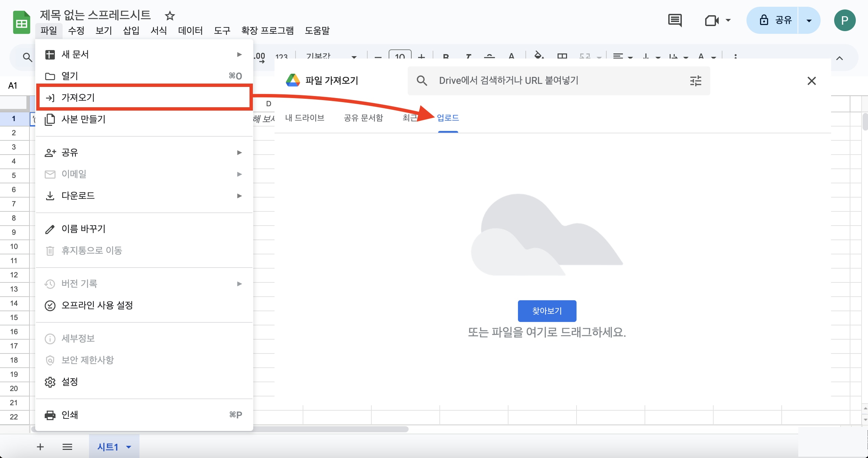Screen dimensions: 868x458
Task: Choose 이름 바꾸기 rename item
Action: [x=144, y=229]
